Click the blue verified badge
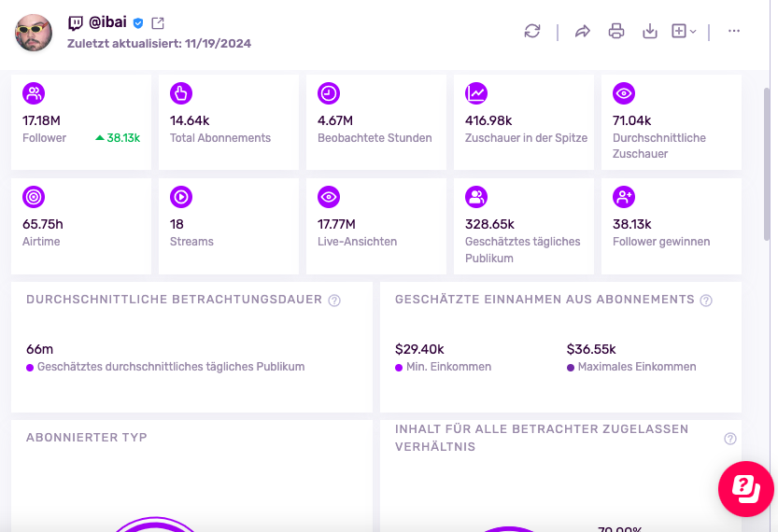 click(x=138, y=22)
